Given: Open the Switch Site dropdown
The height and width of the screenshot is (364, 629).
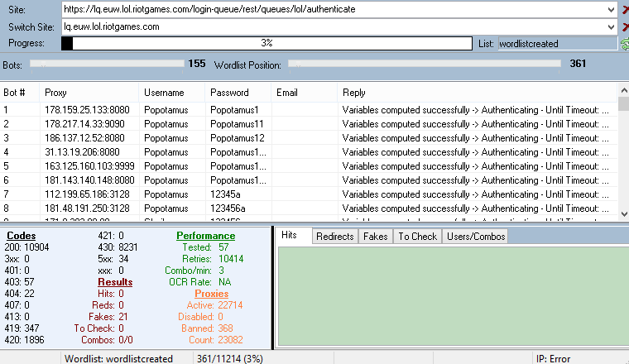Looking at the screenshot, I should tap(611, 26).
